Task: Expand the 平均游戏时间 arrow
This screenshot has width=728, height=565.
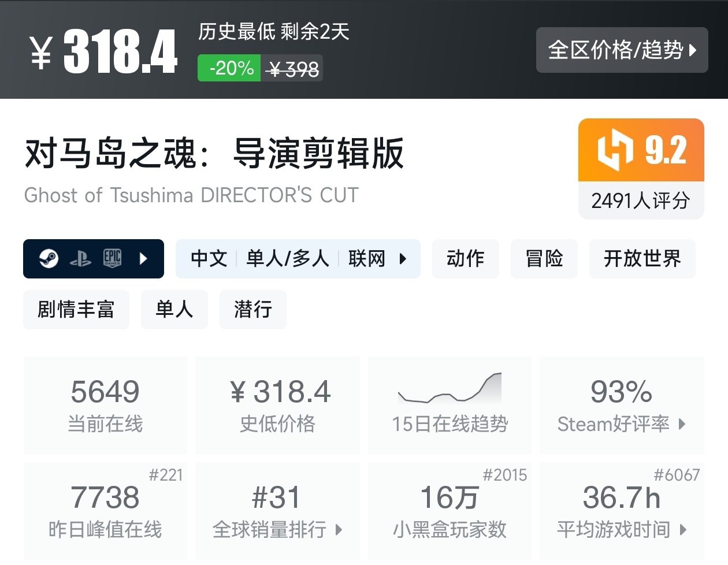Action: [682, 529]
